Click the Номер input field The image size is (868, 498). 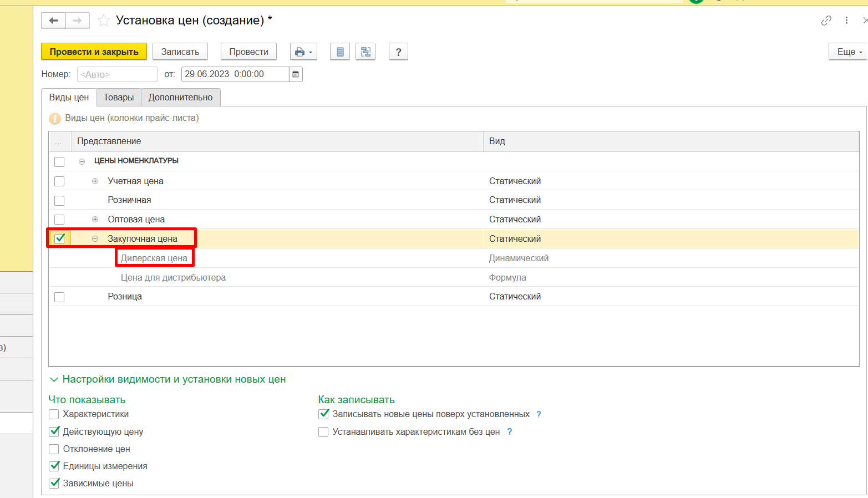[x=117, y=74]
